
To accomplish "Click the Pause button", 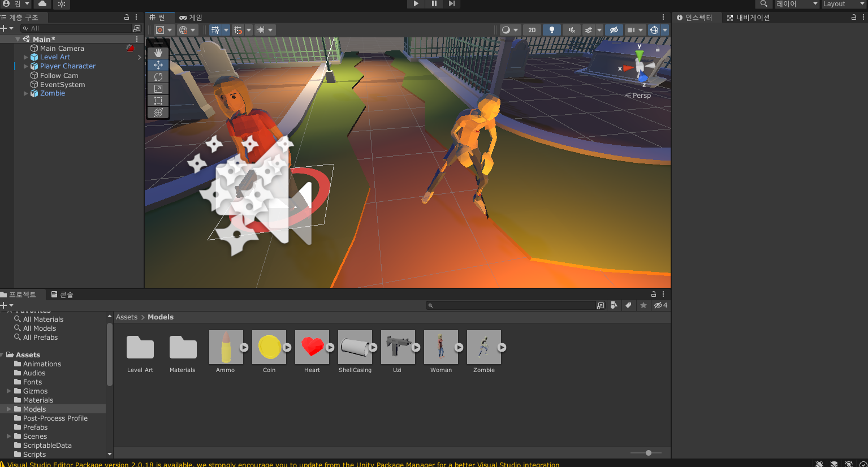I will click(x=434, y=4).
